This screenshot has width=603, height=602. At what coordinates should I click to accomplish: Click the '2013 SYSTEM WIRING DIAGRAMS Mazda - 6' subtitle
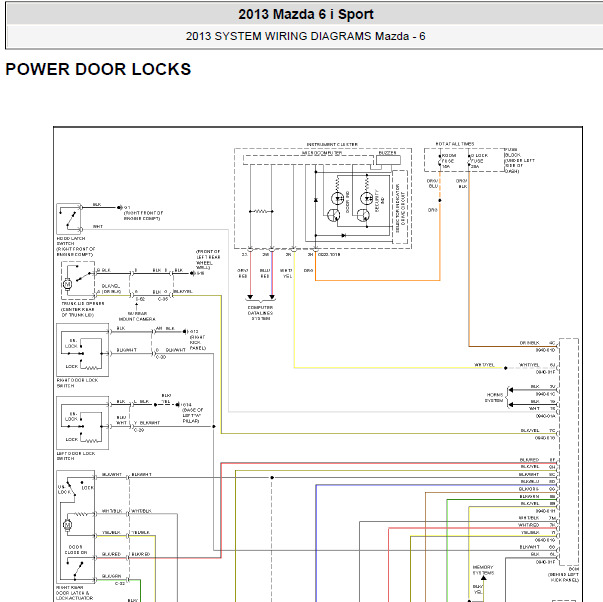305,36
